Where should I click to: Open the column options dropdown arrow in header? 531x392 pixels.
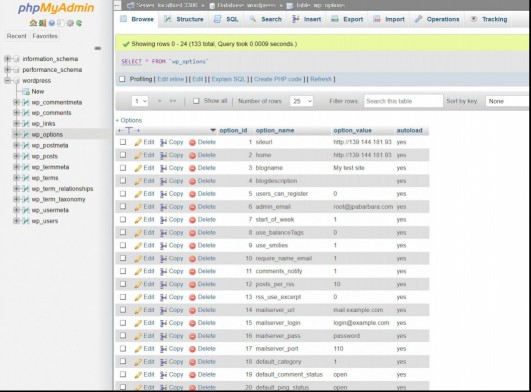213,130
